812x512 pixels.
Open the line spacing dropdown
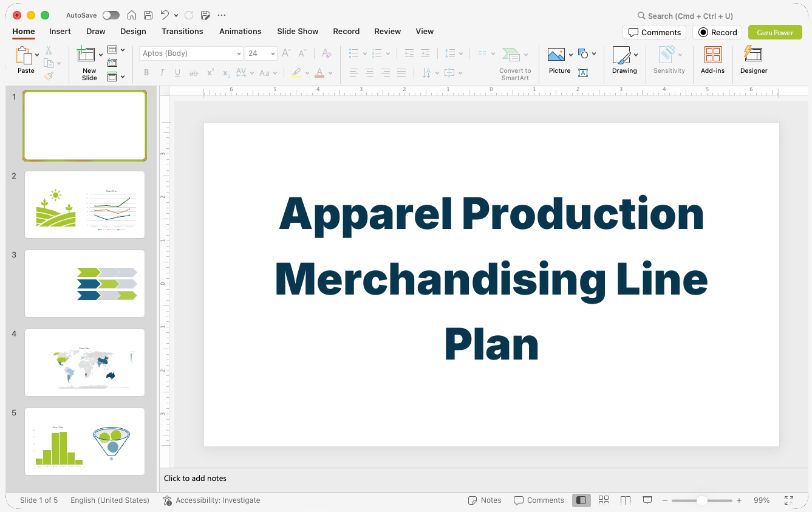click(454, 53)
